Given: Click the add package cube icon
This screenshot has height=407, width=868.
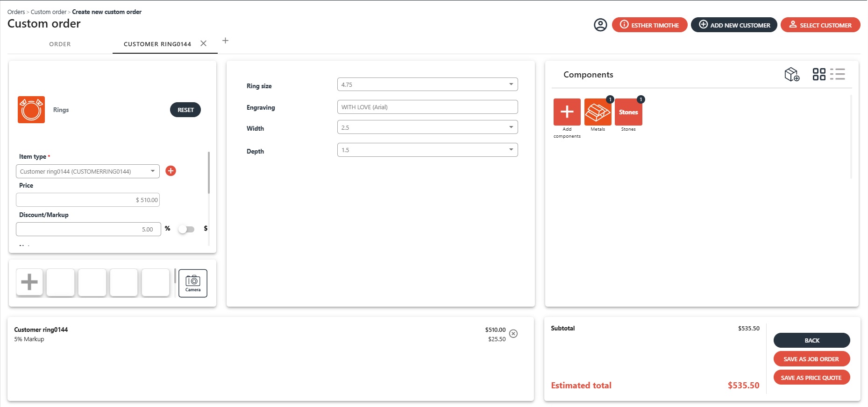Looking at the screenshot, I should click(x=792, y=74).
